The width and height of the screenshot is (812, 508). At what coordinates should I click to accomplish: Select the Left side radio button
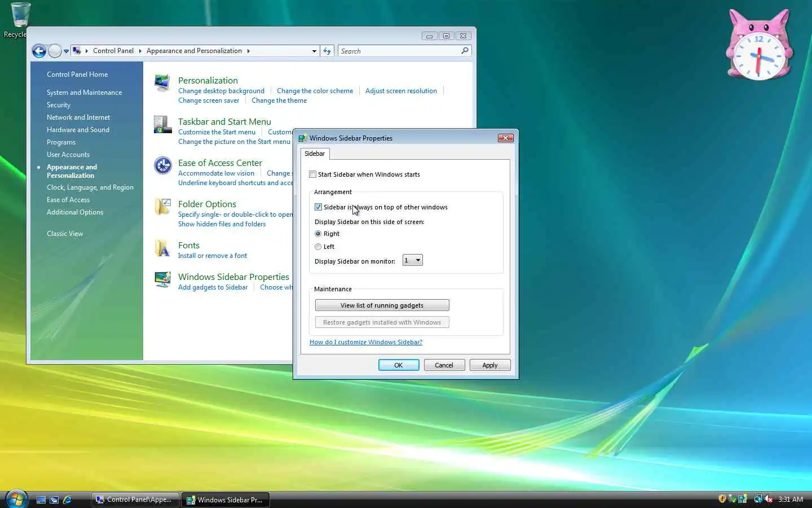point(318,247)
